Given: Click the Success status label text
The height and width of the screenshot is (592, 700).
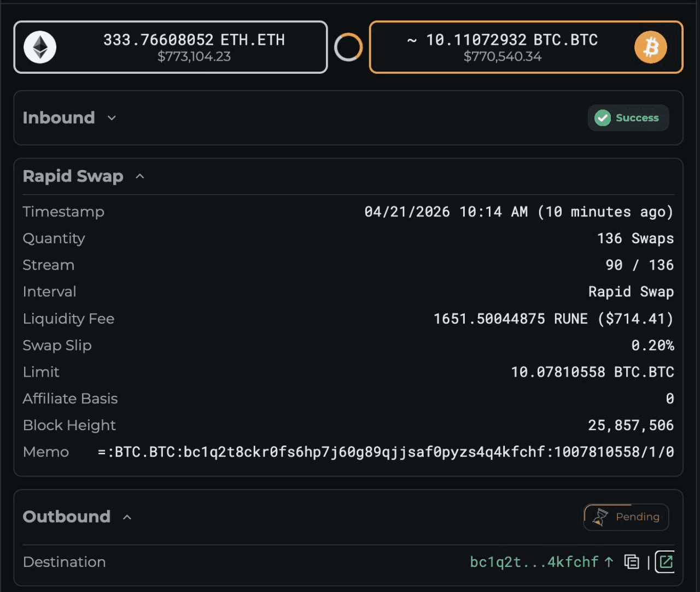Looking at the screenshot, I should tap(637, 118).
